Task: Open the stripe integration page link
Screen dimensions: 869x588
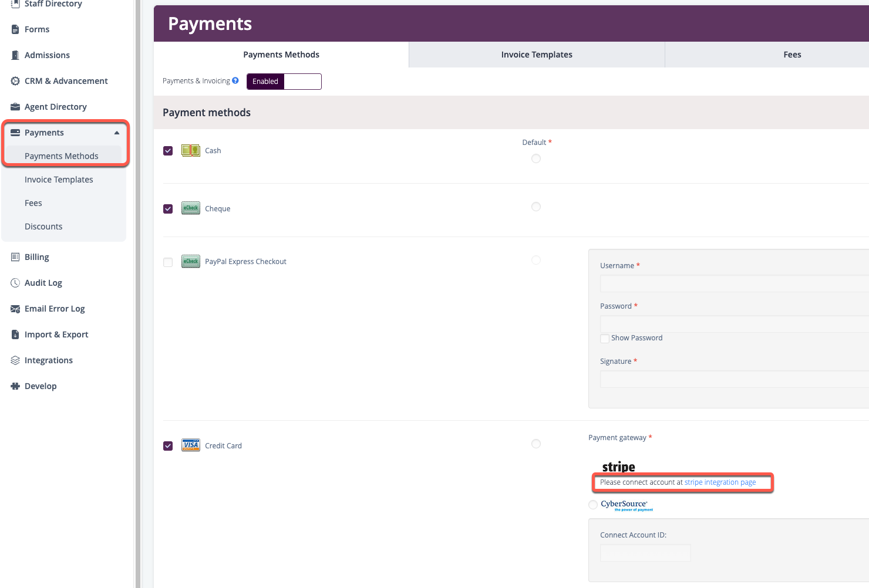Action: click(x=720, y=482)
